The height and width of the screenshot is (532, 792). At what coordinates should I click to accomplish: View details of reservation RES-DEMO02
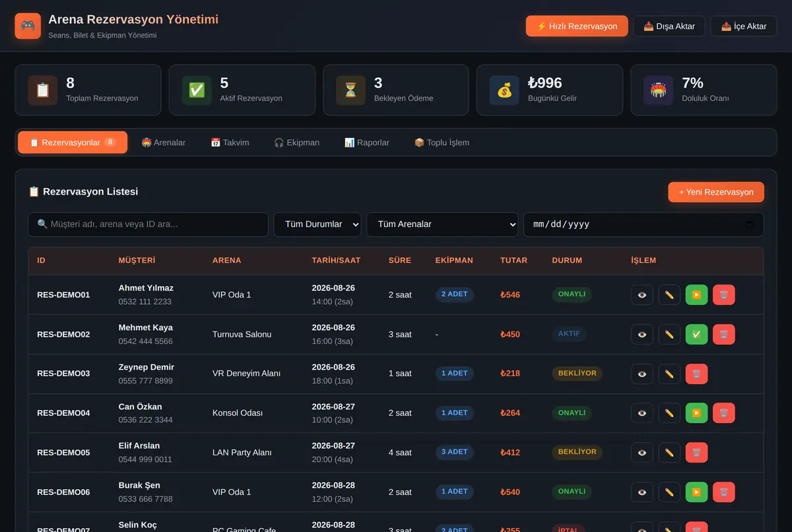642,334
